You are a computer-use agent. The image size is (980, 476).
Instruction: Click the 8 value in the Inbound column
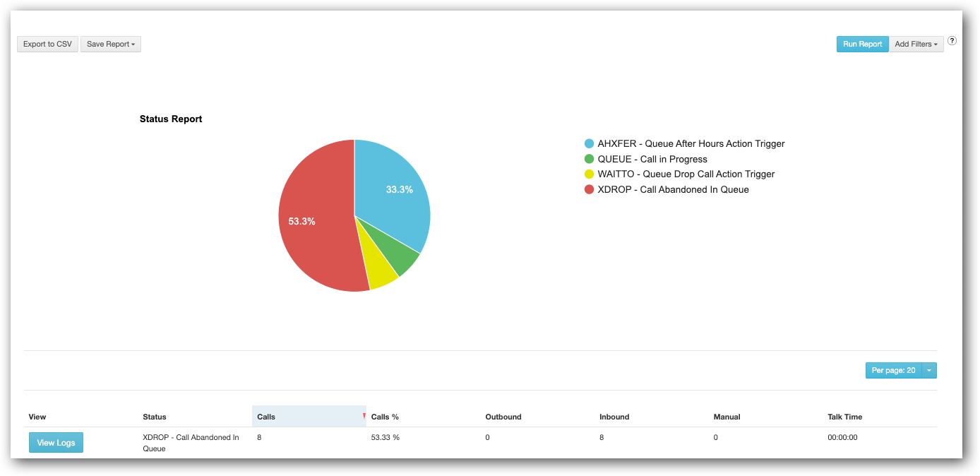[x=602, y=437]
